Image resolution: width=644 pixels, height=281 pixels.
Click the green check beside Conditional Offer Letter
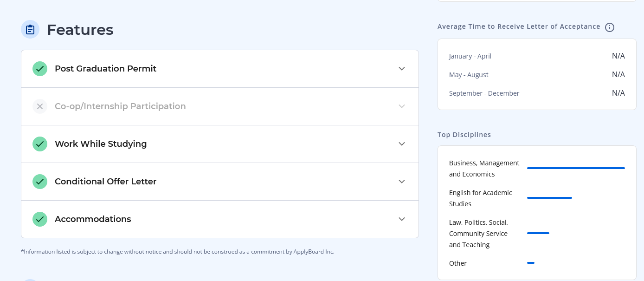point(40,182)
